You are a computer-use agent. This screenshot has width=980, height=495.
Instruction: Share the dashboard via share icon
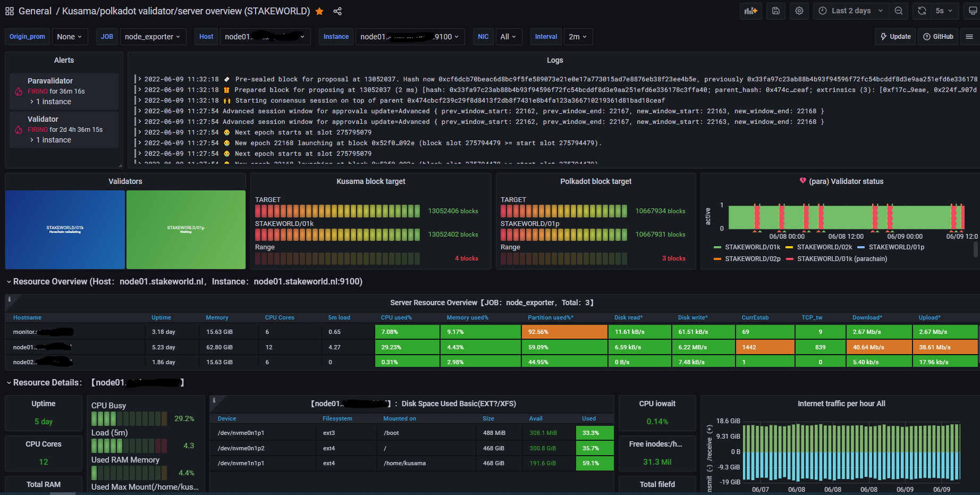(x=337, y=11)
